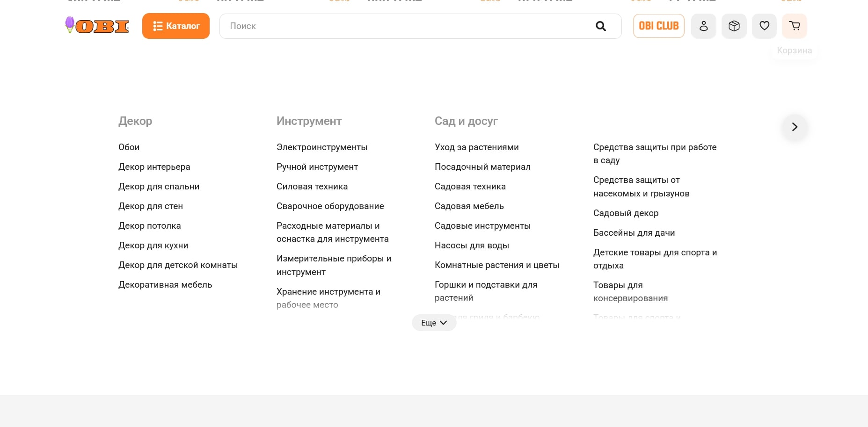Open the Сад и досуг heading
This screenshot has height=427, width=868.
(x=466, y=121)
